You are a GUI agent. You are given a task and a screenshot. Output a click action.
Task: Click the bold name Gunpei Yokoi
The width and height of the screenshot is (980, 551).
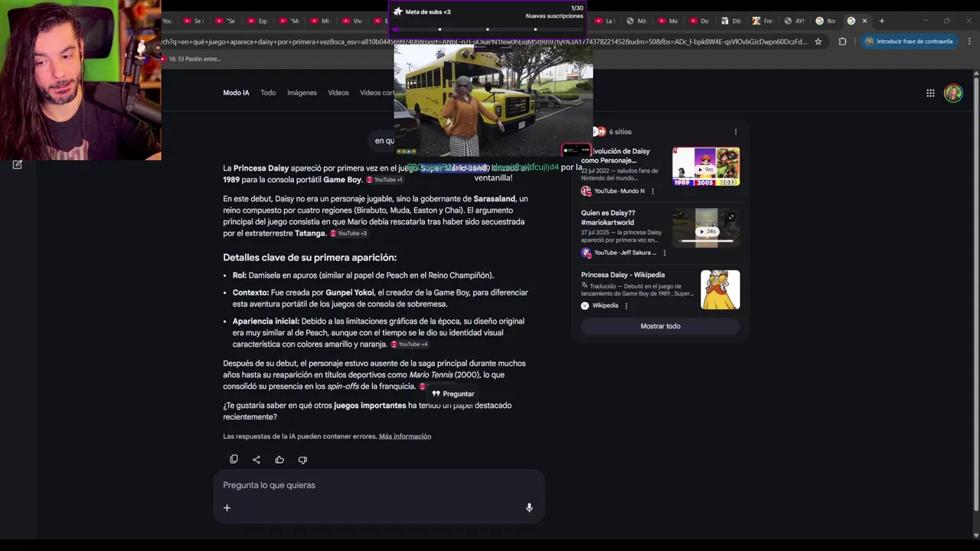point(350,292)
